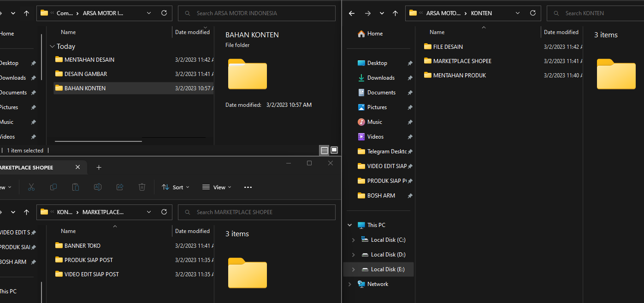The image size is (644, 303).
Task: Click Delete trash icon in MARKETPLACE SHOPEE toolbar
Action: point(142,187)
